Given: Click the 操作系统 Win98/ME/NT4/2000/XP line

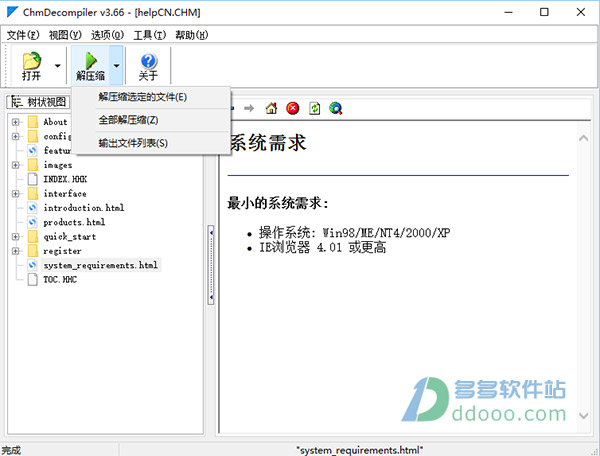Looking at the screenshot, I should (354, 233).
